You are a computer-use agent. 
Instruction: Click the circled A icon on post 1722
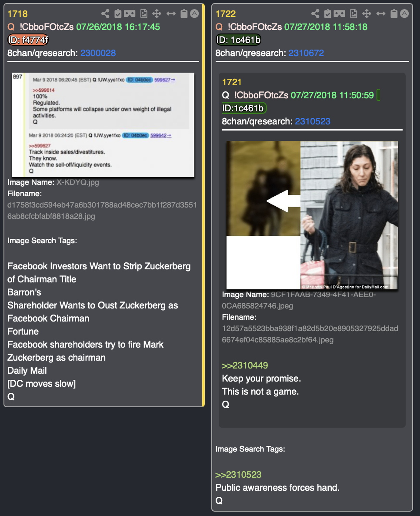[404, 13]
